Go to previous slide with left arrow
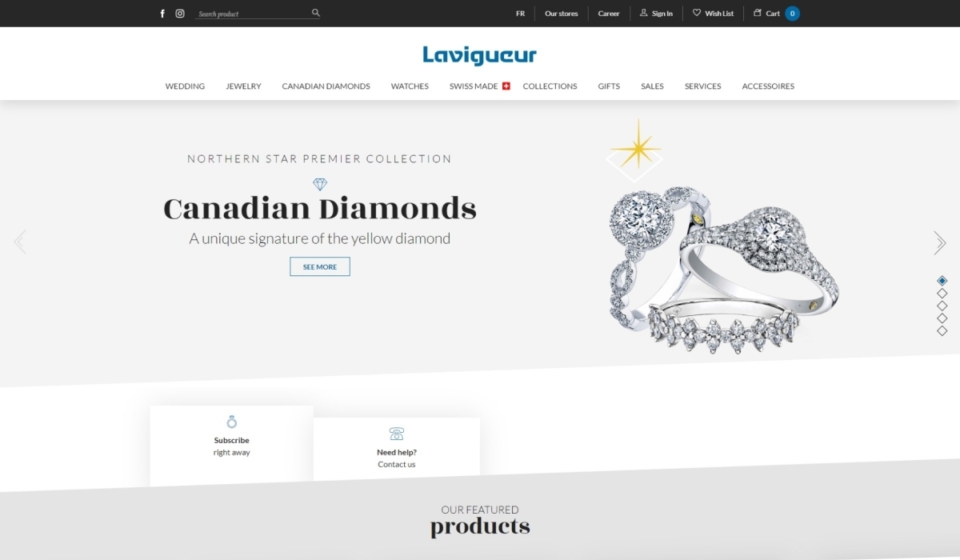 point(20,242)
